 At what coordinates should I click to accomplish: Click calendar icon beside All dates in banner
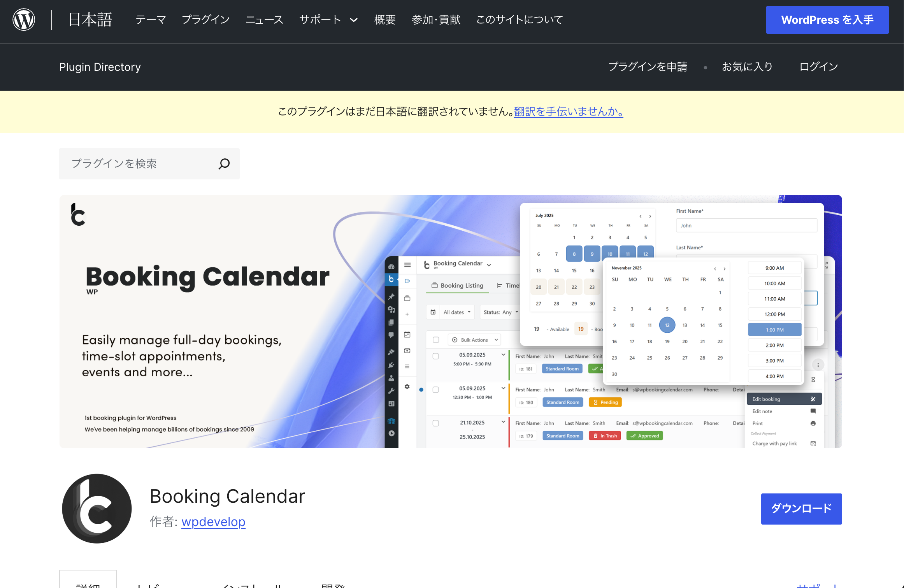[433, 312]
